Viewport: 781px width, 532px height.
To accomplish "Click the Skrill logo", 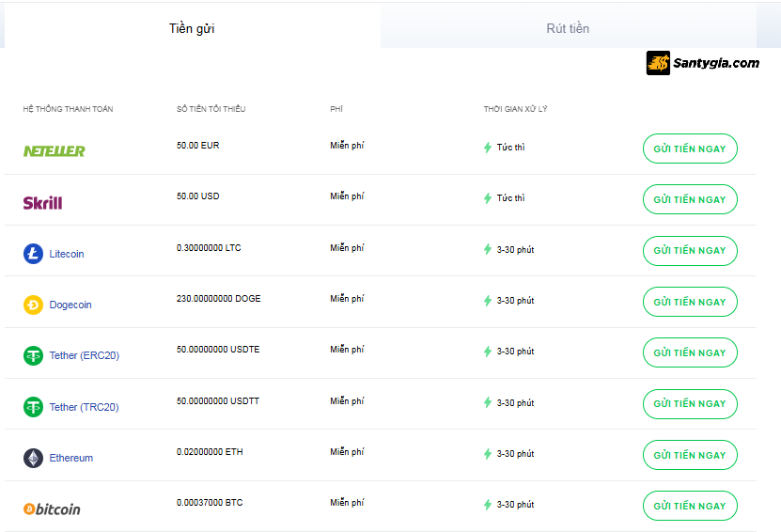I will (x=43, y=203).
